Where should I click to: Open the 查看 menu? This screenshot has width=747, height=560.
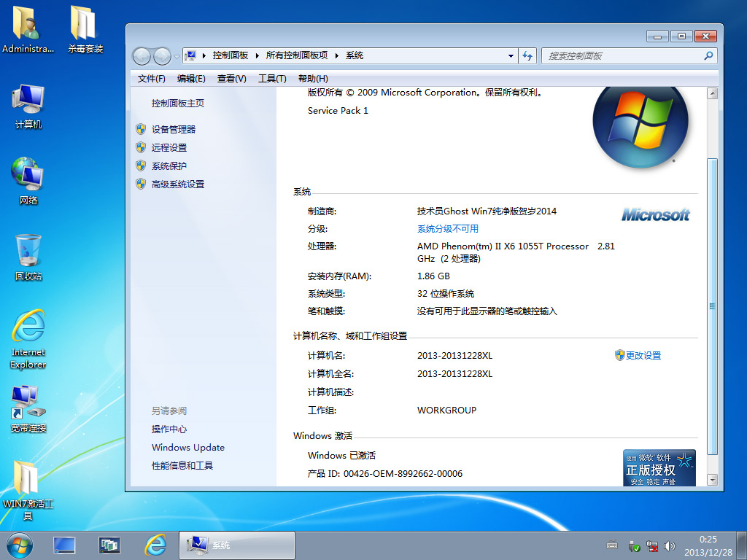click(231, 78)
